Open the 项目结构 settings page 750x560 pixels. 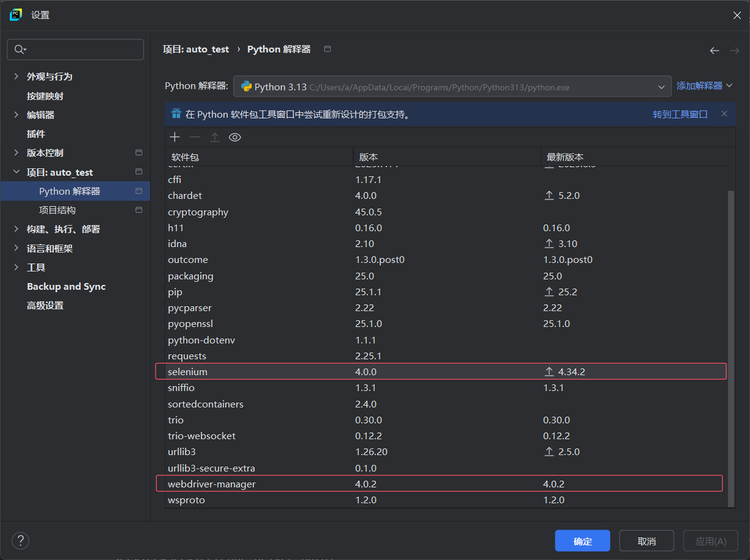[57, 210]
